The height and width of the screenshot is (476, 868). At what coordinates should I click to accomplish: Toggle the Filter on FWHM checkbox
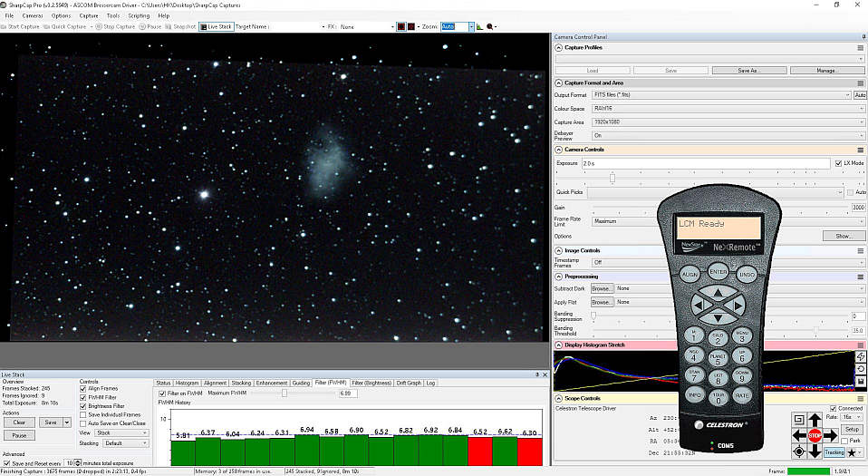pyautogui.click(x=162, y=393)
